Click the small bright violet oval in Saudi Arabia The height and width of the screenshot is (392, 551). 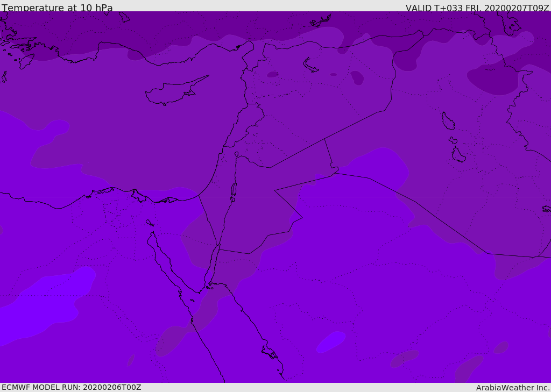tap(330, 342)
